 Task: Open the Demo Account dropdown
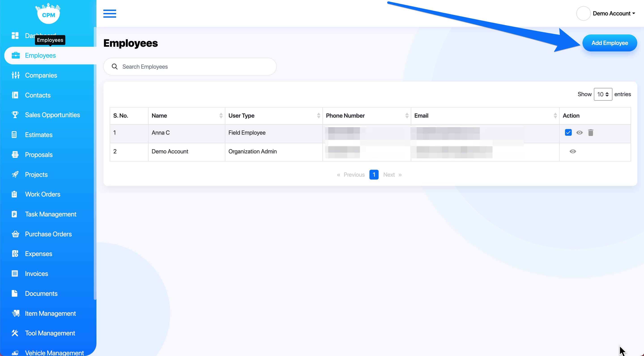pyautogui.click(x=614, y=13)
